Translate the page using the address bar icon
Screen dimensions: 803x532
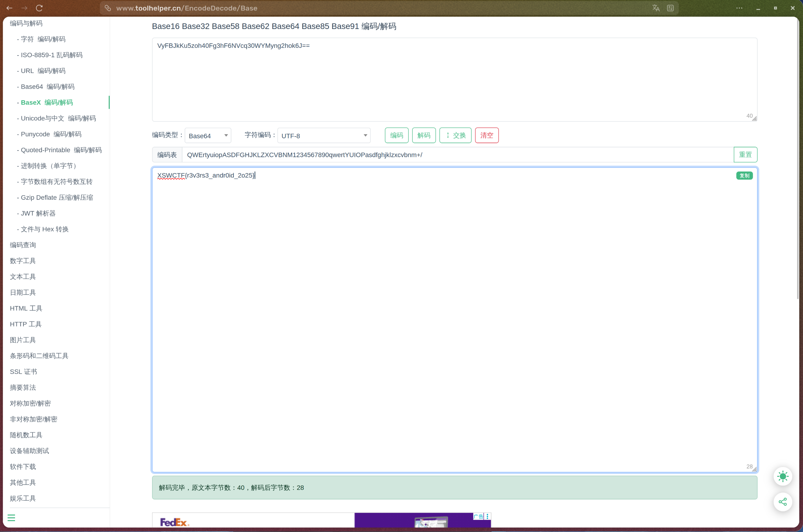click(x=656, y=8)
